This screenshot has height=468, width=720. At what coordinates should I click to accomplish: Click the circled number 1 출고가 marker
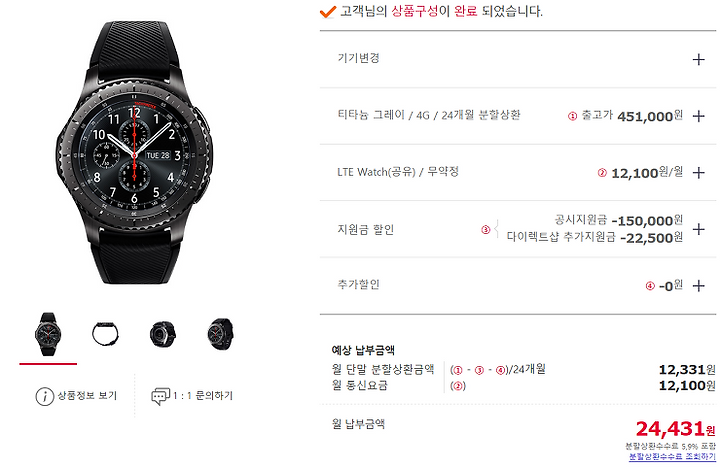pos(572,116)
